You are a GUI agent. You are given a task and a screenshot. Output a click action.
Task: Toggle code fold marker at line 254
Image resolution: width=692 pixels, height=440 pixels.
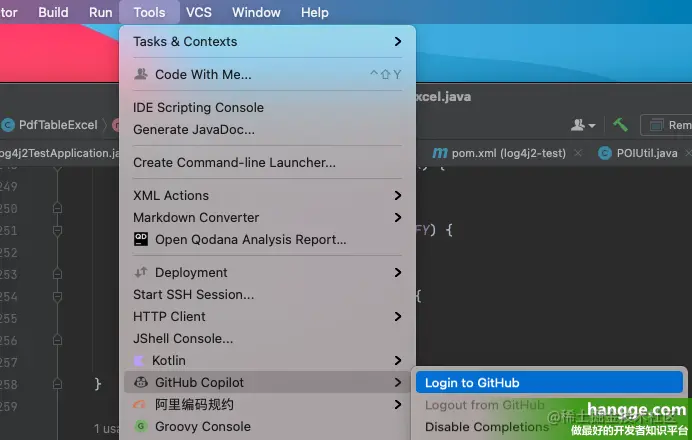(57, 297)
